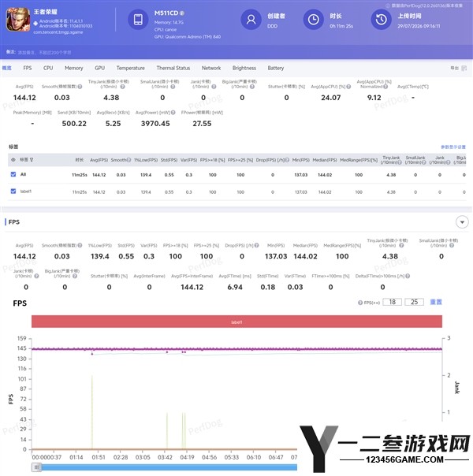Click help icon next to Normalized label
Viewport: 473px width, 476px height.
[385, 87]
